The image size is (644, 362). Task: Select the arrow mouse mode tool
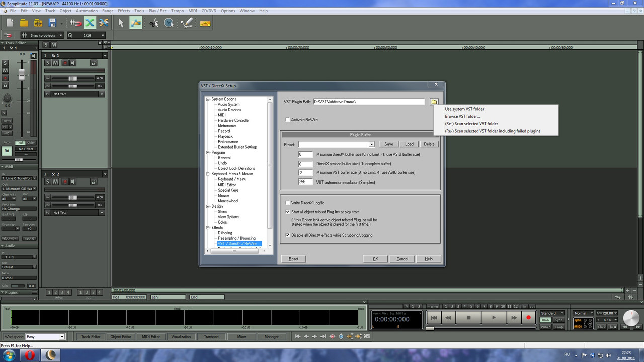click(x=121, y=22)
